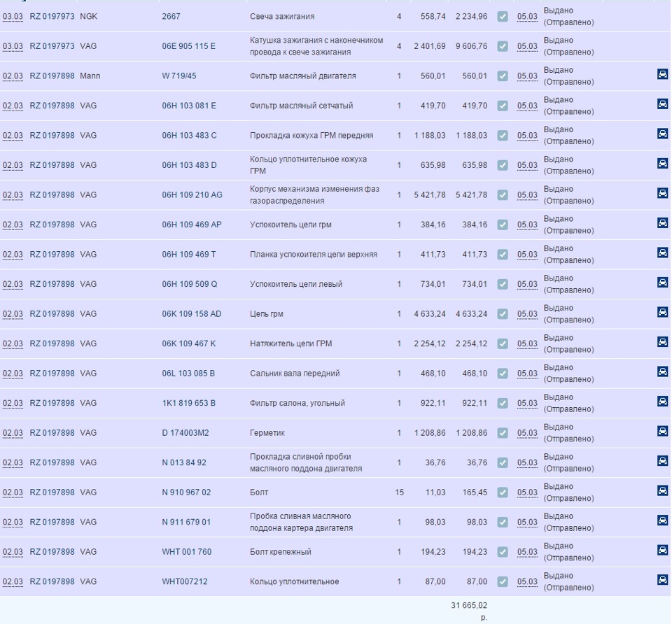Open part number WHT007212
Image resolution: width=672 pixels, height=624 pixels.
(x=185, y=581)
